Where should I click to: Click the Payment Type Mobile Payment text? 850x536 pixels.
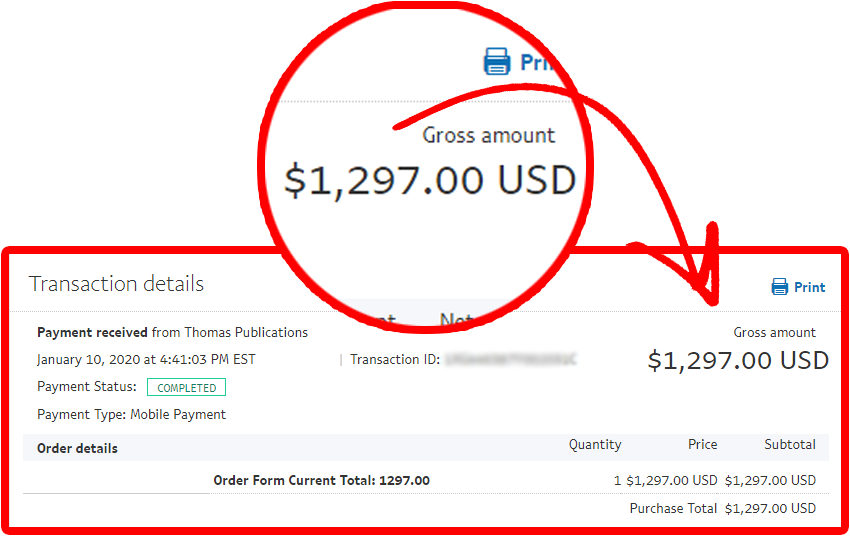point(131,415)
